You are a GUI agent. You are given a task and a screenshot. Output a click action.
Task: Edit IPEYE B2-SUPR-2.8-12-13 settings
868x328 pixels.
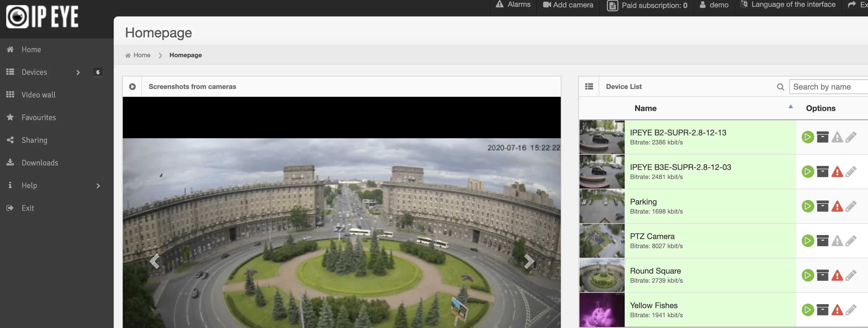(851, 137)
